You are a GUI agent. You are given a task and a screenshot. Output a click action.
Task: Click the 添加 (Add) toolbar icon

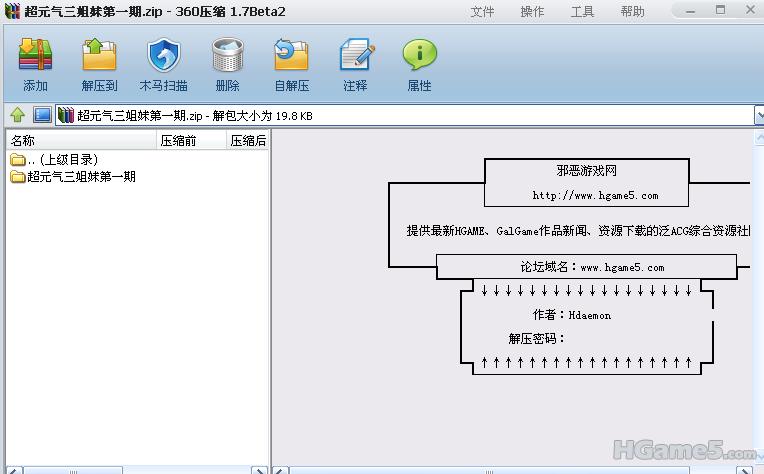click(x=35, y=64)
